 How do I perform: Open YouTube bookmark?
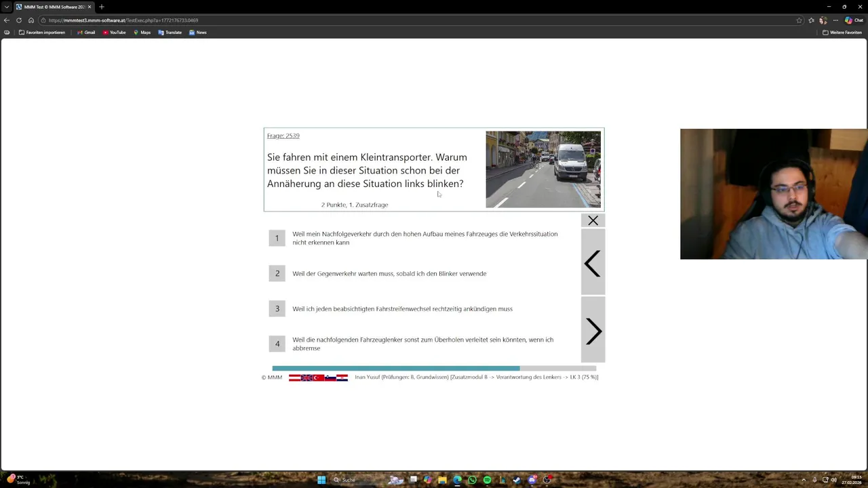(115, 33)
